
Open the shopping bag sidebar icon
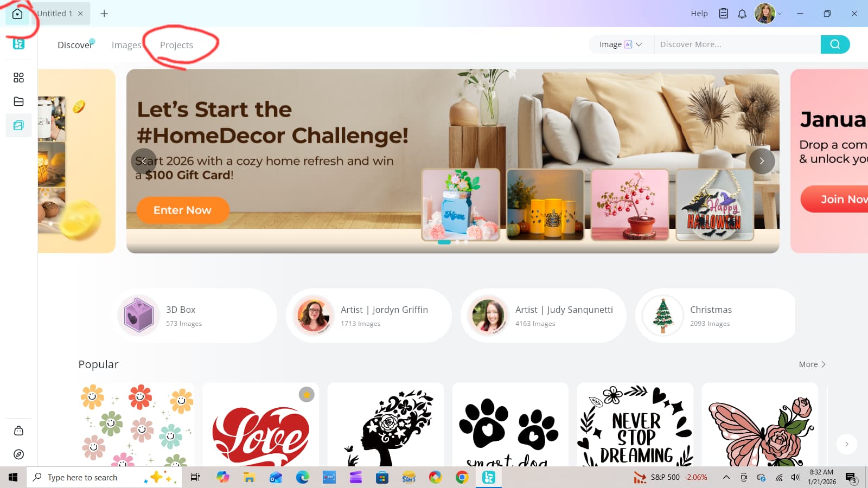click(x=18, y=431)
